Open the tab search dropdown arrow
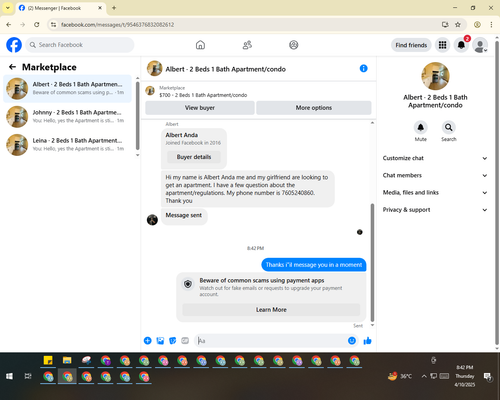Viewport: 500px width, 400px height. coord(7,8)
